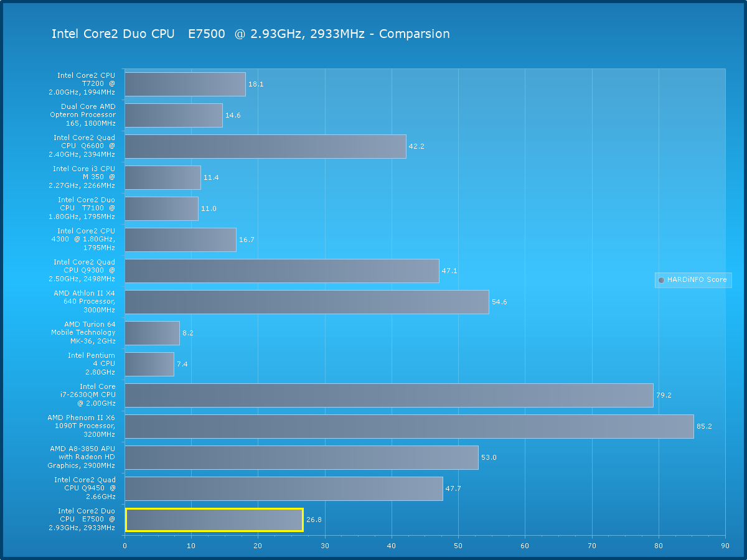
Task: Click the 14.6 score value
Action: pyautogui.click(x=233, y=115)
